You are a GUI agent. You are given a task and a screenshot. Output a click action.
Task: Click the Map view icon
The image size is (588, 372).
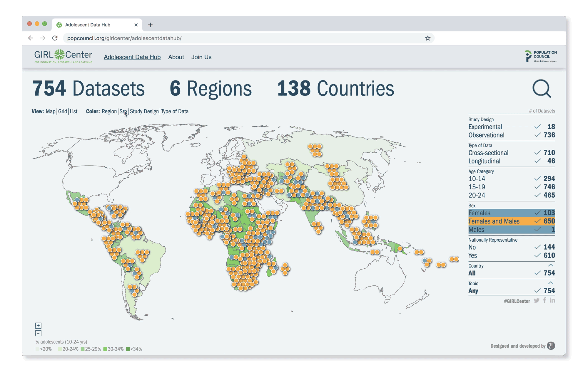coord(51,112)
